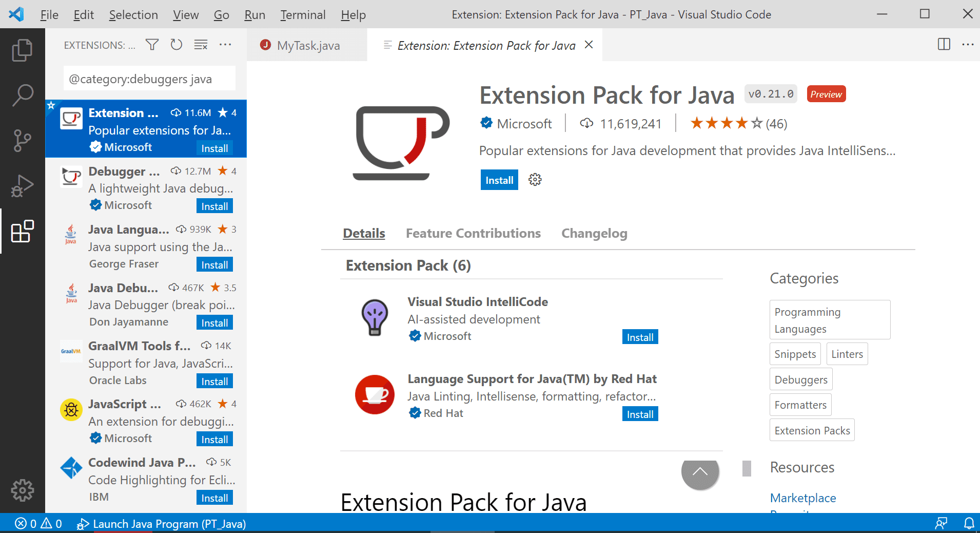Open the Run menu
Screen dimensions: 980x533
tap(254, 14)
